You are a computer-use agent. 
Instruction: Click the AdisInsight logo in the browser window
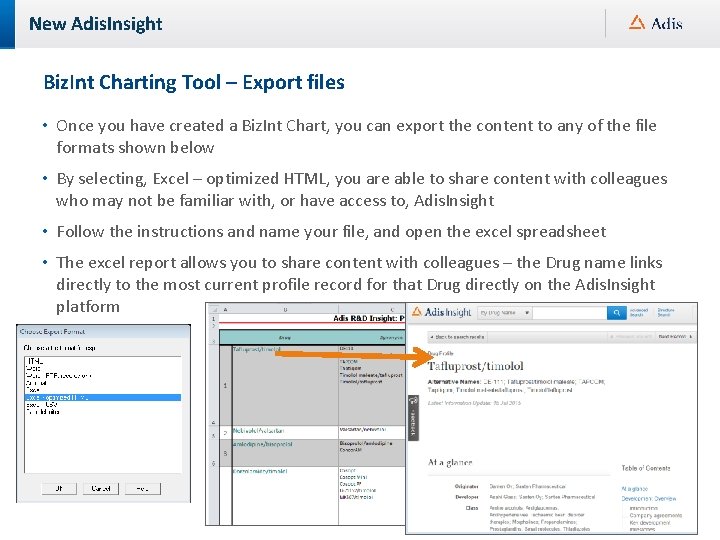tap(441, 312)
